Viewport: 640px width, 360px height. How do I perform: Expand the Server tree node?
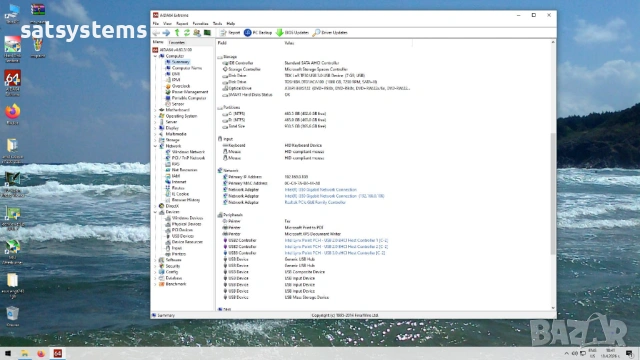(x=155, y=122)
